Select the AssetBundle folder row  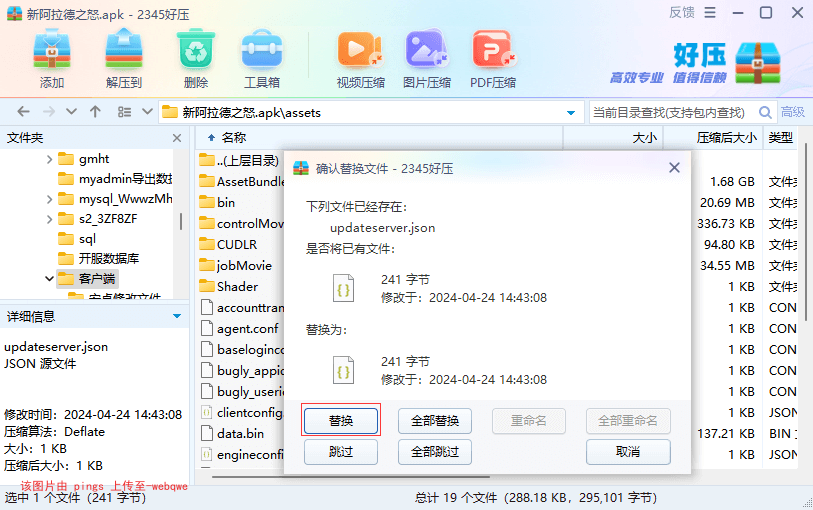(x=241, y=181)
